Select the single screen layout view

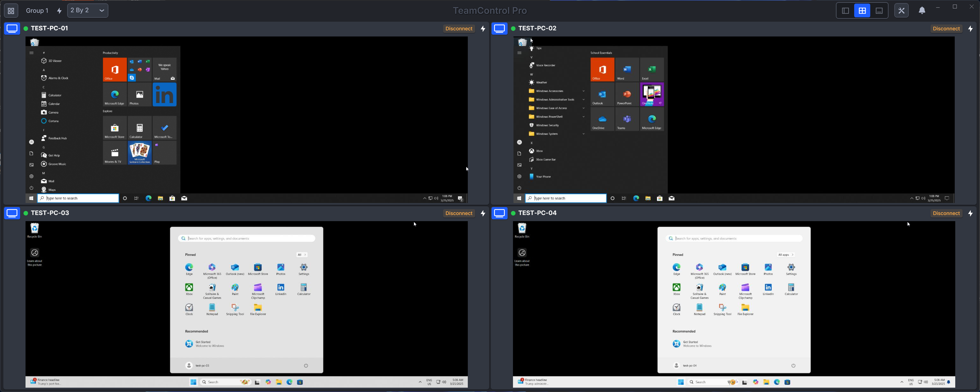pos(879,11)
